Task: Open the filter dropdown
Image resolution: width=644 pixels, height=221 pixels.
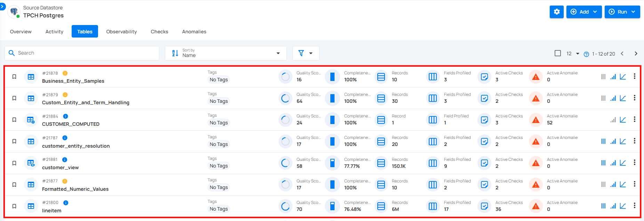Action: [306, 53]
